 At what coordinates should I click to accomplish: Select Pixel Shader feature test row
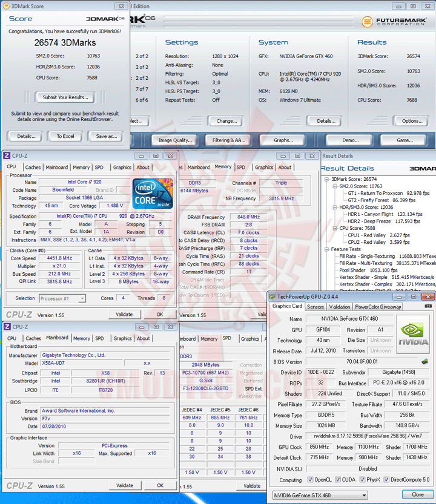point(369,270)
